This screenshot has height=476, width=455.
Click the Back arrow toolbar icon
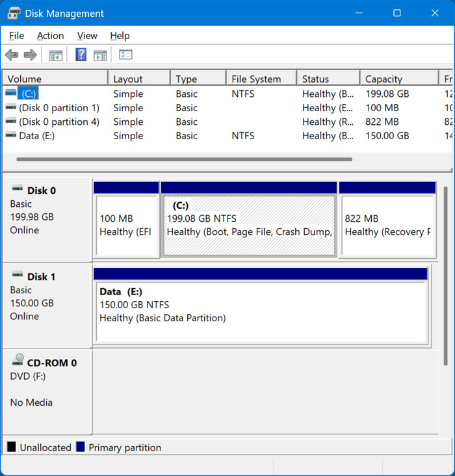tap(12, 55)
